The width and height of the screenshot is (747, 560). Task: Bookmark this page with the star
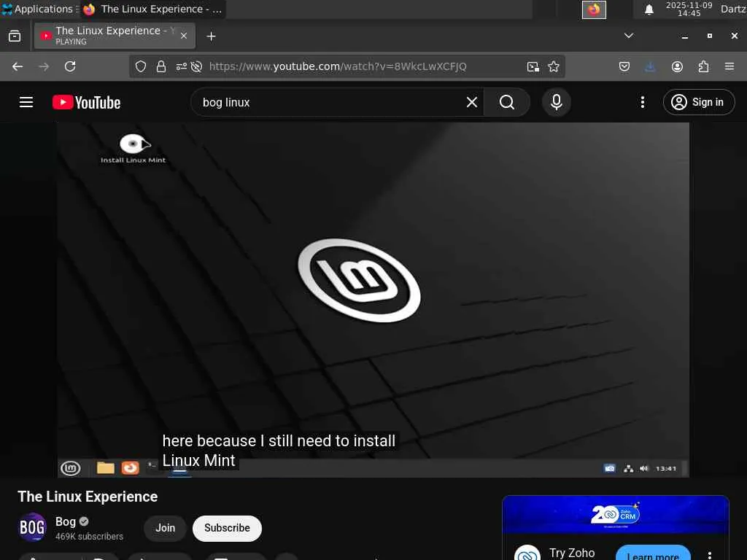pos(553,66)
